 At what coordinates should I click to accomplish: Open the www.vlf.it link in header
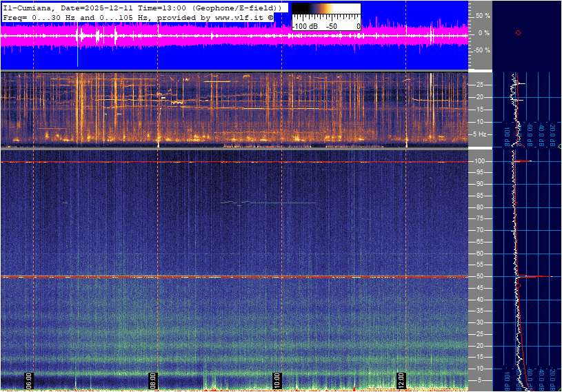point(239,17)
